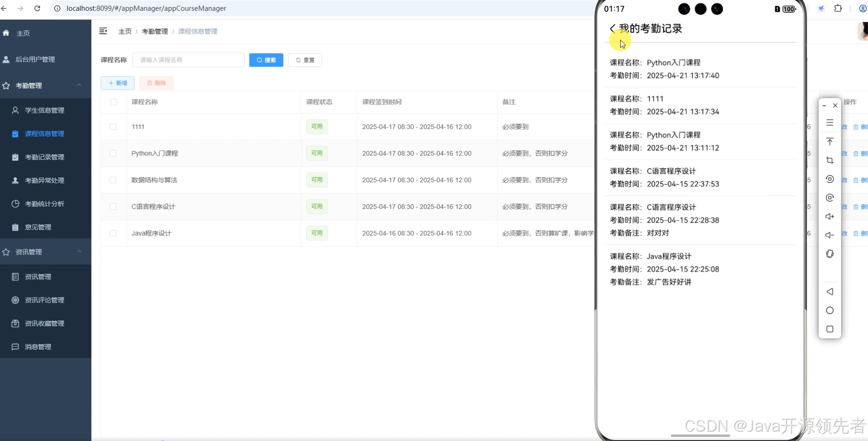
Task: Click the 数据结构与算法 course name cell
Action: (x=154, y=180)
